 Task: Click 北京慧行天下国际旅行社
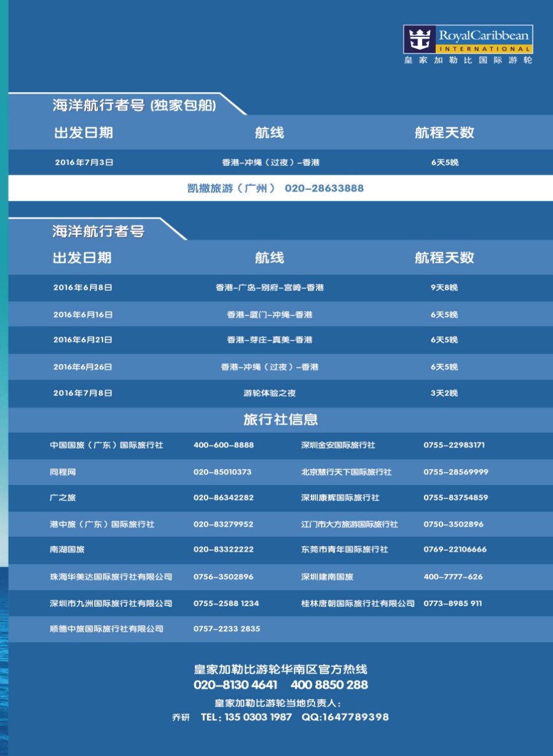(347, 473)
